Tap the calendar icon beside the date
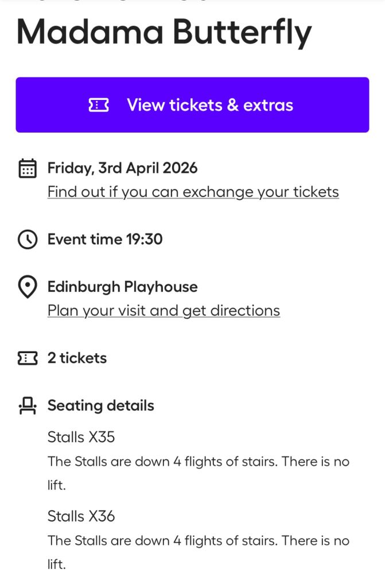 click(x=28, y=168)
